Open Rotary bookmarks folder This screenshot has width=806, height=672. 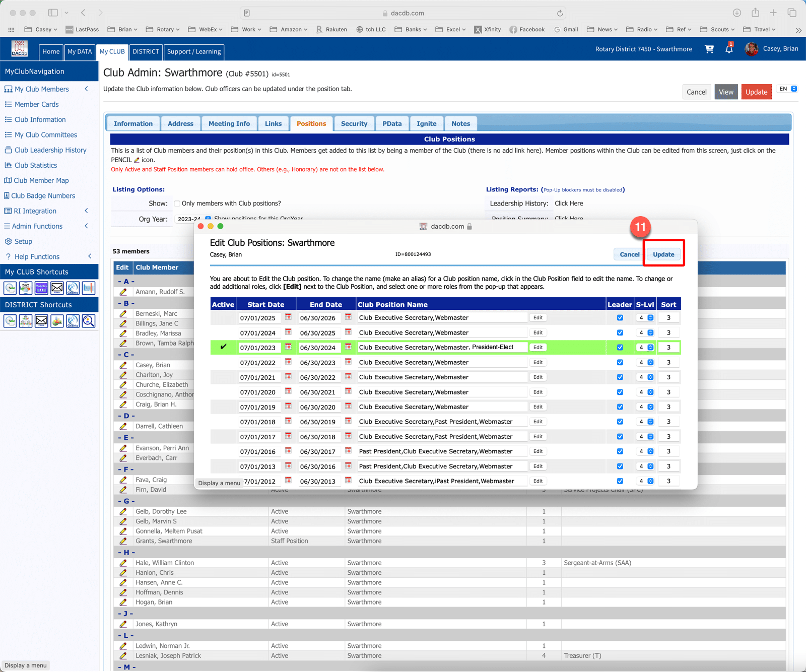tap(163, 29)
